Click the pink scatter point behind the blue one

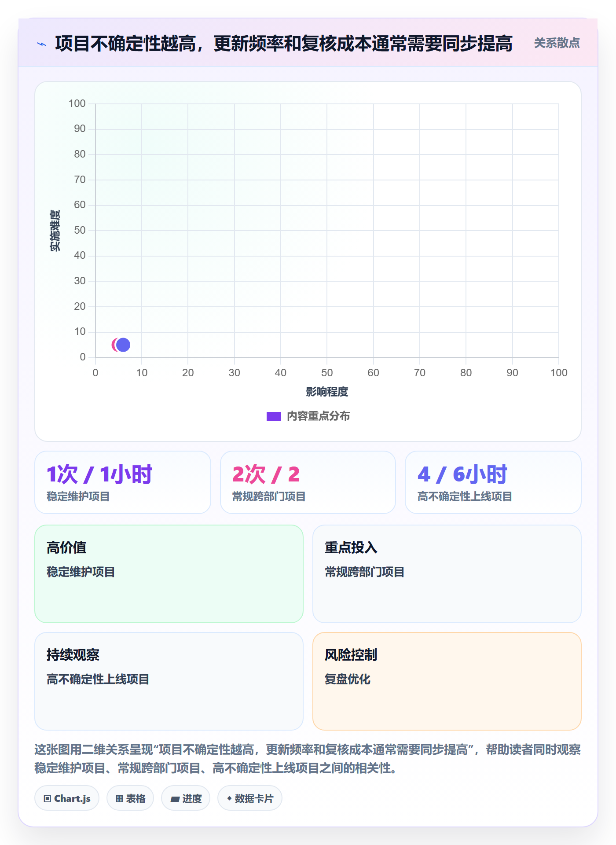[114, 345]
